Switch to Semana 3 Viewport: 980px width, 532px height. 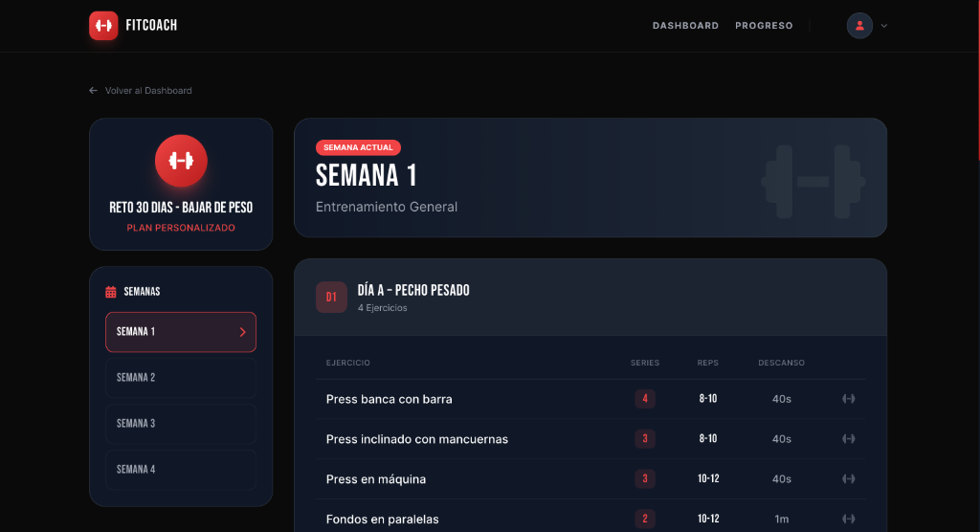(181, 424)
